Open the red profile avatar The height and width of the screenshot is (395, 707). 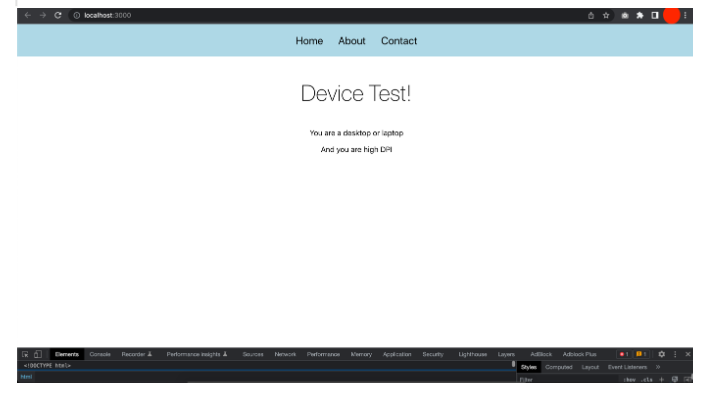[671, 15]
